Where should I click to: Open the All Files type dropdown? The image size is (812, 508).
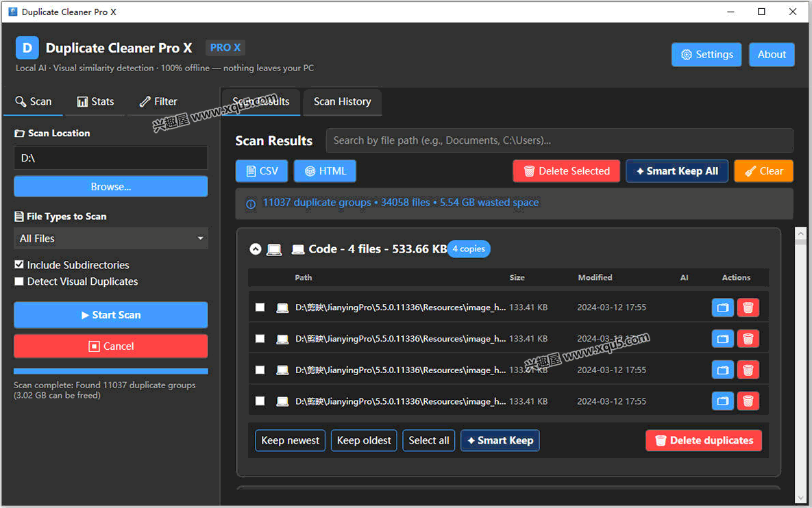[111, 238]
